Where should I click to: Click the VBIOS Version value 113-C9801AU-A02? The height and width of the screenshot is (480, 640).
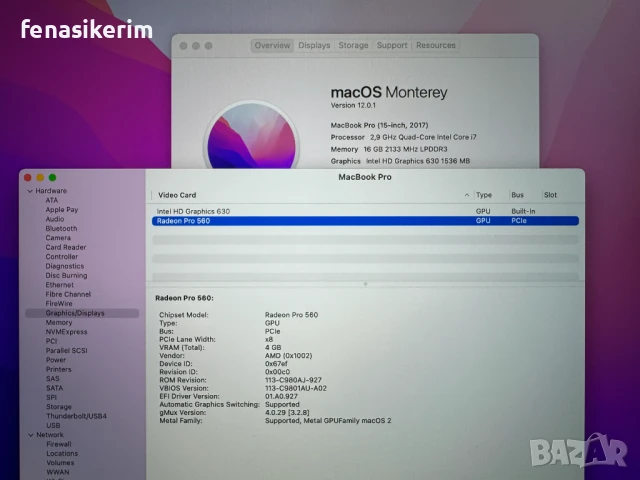pyautogui.click(x=296, y=388)
